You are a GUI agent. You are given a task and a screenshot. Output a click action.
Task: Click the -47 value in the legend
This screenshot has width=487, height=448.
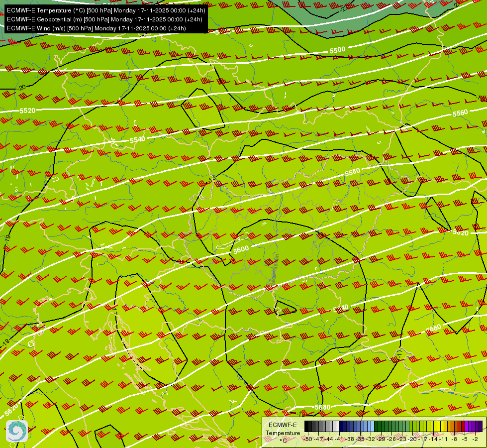[x=319, y=439]
